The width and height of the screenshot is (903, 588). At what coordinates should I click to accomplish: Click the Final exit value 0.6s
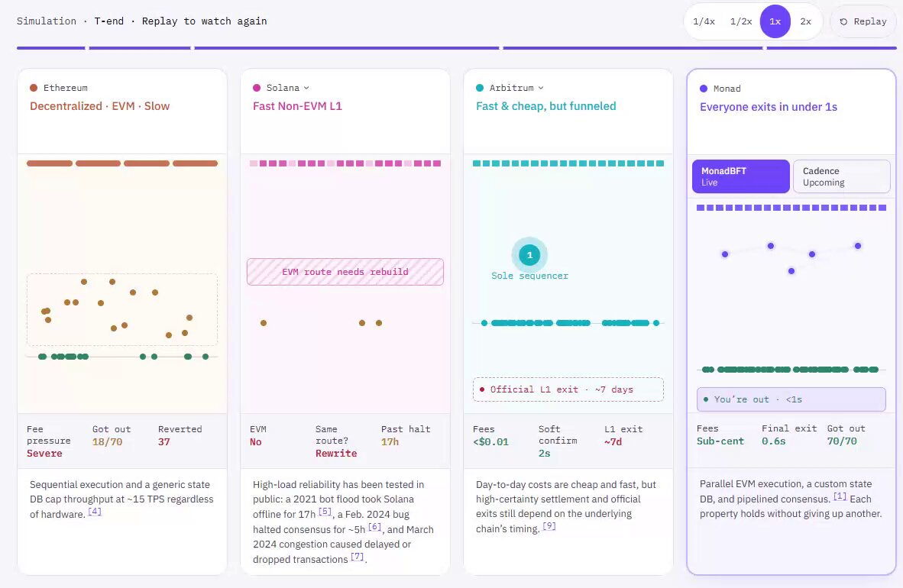(x=773, y=441)
